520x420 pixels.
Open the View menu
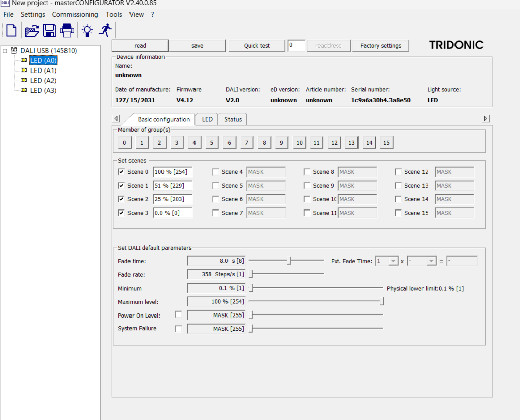[136, 14]
